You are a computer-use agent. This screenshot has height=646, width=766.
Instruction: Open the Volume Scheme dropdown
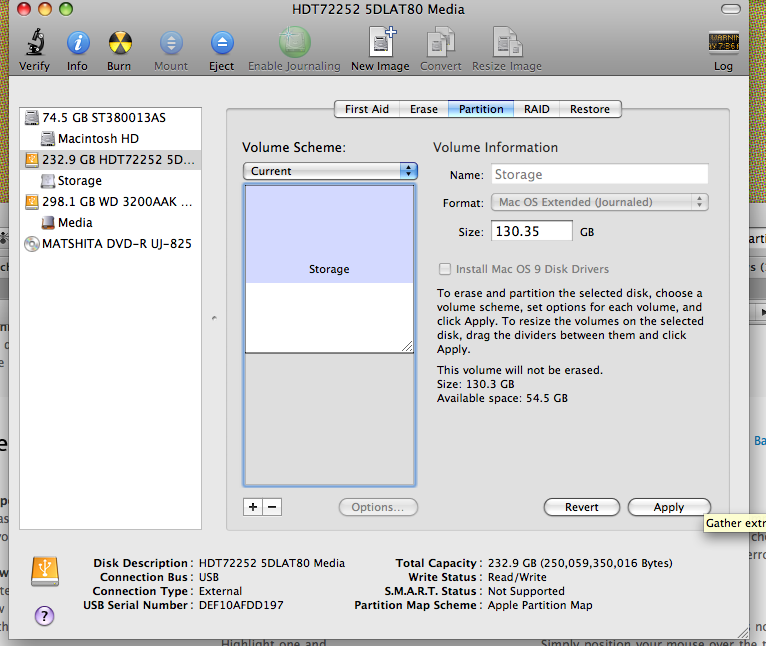pyautogui.click(x=330, y=171)
